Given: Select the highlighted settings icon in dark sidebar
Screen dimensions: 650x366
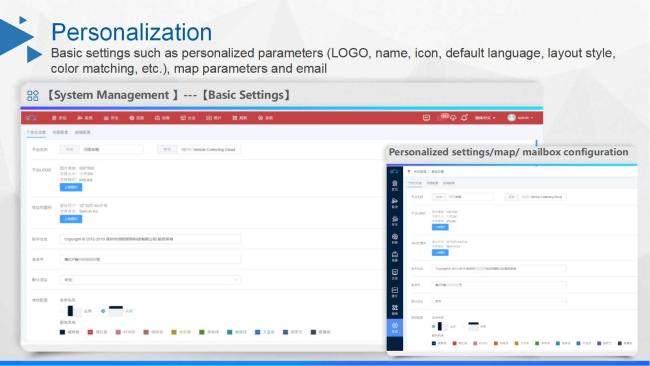Looking at the screenshot, I should pyautogui.click(x=395, y=327).
